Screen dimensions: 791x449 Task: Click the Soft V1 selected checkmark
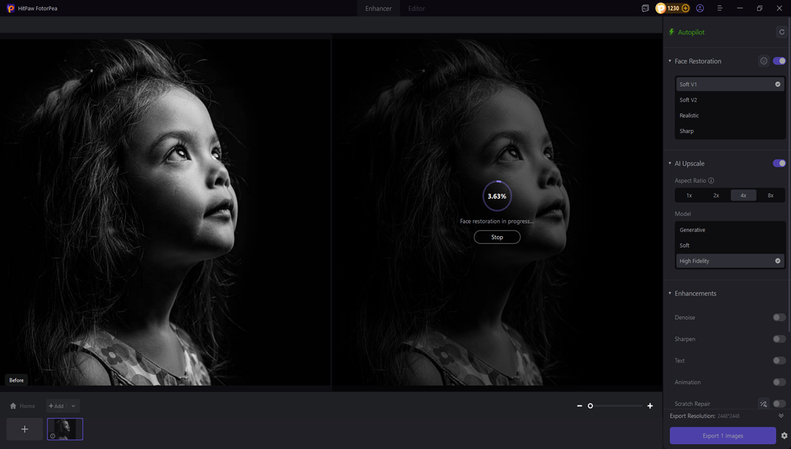point(777,84)
